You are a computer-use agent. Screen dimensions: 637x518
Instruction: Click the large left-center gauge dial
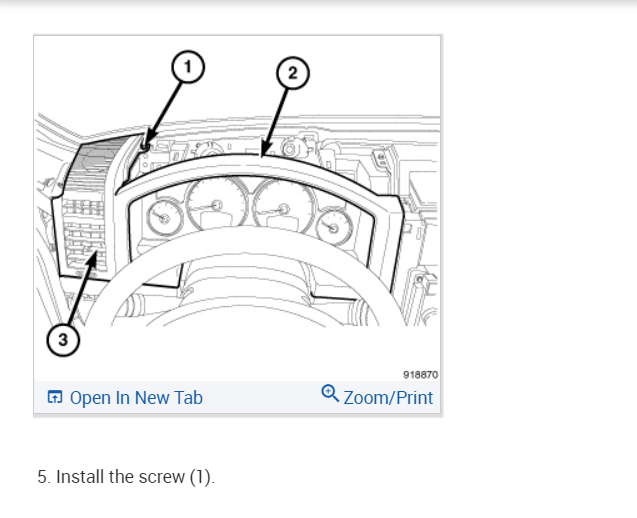(x=216, y=204)
